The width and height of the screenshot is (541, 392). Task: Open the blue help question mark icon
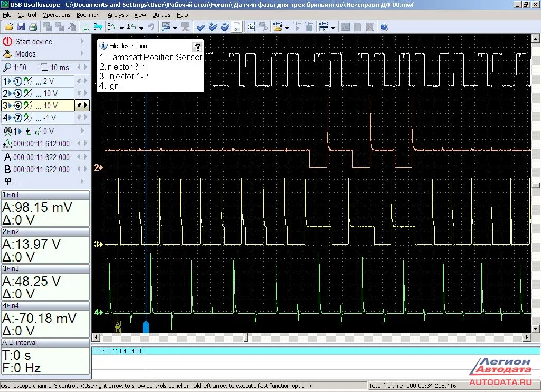pyautogui.click(x=384, y=27)
